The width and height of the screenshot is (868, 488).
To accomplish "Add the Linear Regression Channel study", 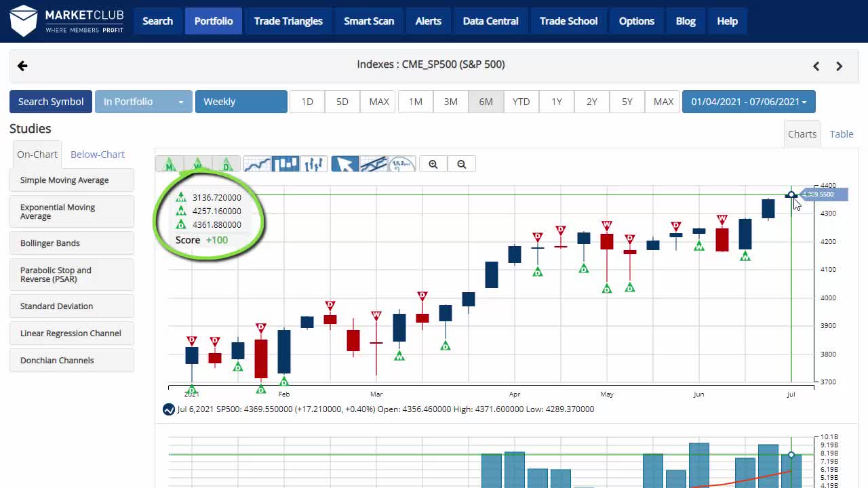I will (x=72, y=333).
